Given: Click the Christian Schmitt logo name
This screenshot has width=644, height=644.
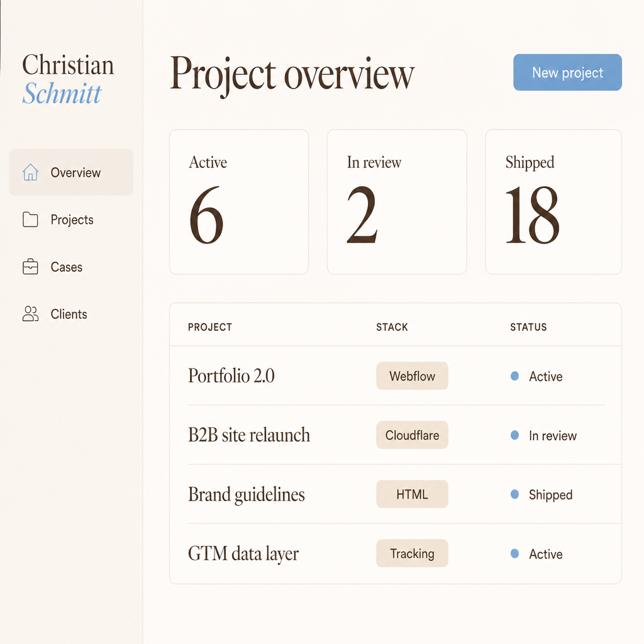Looking at the screenshot, I should (68, 79).
